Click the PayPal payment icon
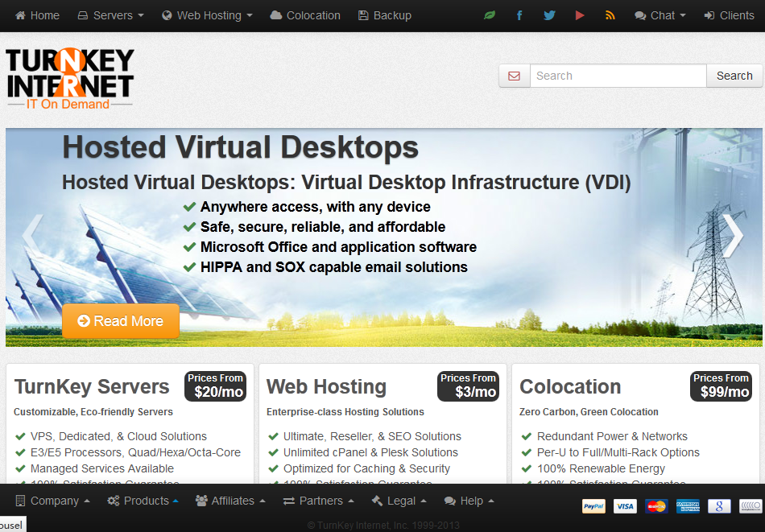765x532 pixels. point(593,506)
